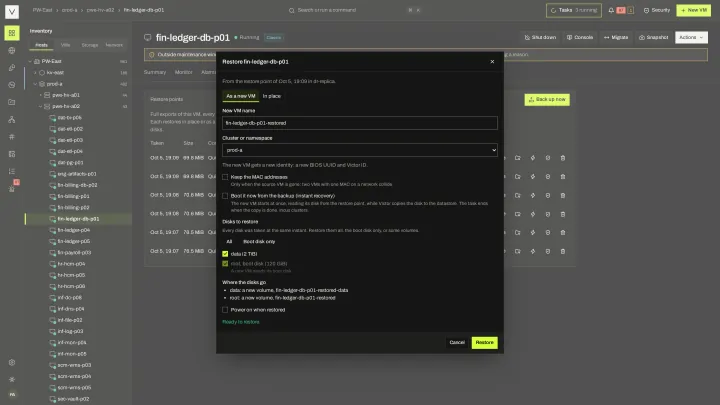Edit the New VM name field
Viewport: 720px width, 405px height.
point(360,123)
